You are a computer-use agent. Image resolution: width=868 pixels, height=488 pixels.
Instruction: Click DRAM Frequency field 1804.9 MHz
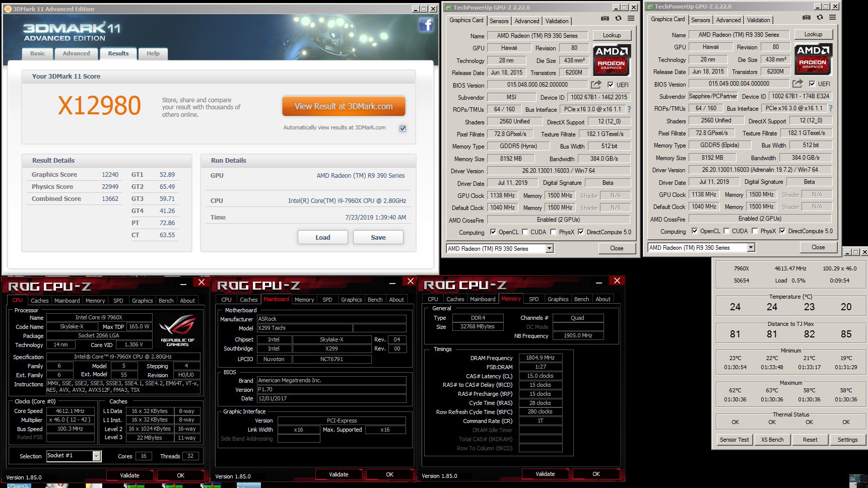(x=541, y=358)
